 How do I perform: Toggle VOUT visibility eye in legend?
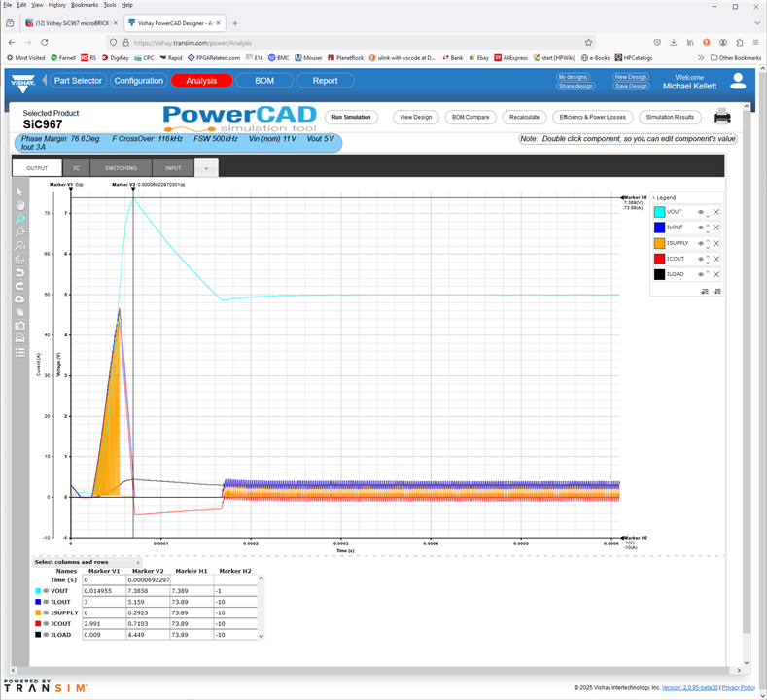[x=701, y=212]
